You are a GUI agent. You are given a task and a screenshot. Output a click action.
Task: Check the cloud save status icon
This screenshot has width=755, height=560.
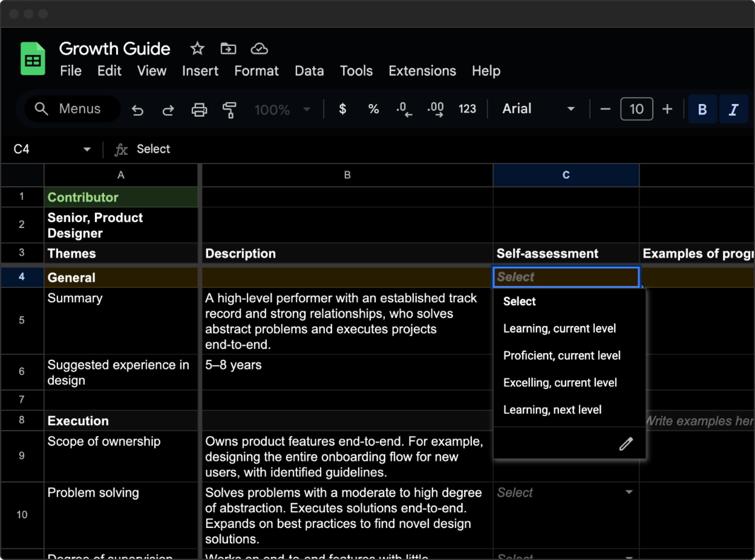259,49
